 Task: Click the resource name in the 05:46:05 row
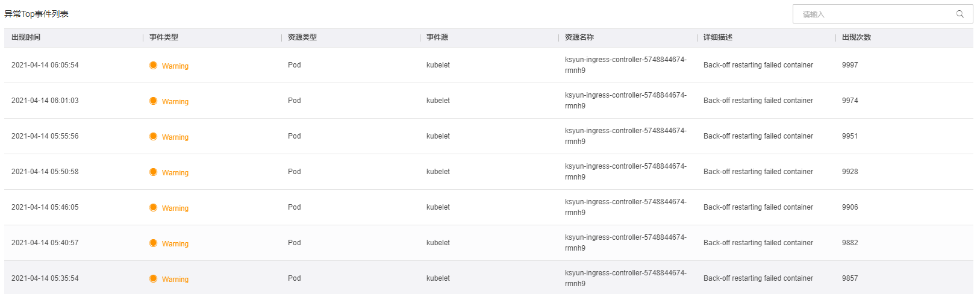click(625, 207)
